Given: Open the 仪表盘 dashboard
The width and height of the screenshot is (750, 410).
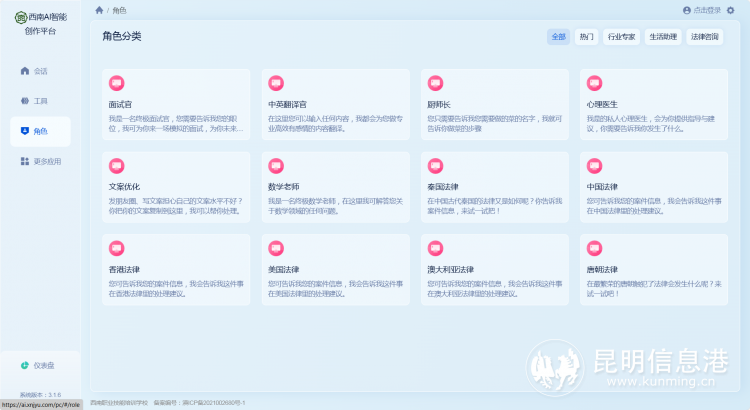Looking at the screenshot, I should (x=40, y=365).
